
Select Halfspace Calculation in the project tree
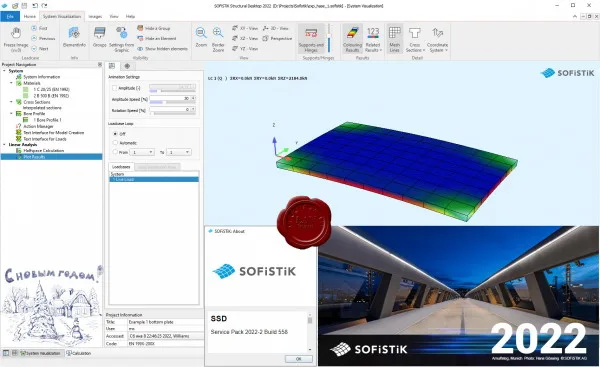pyautogui.click(x=43, y=151)
